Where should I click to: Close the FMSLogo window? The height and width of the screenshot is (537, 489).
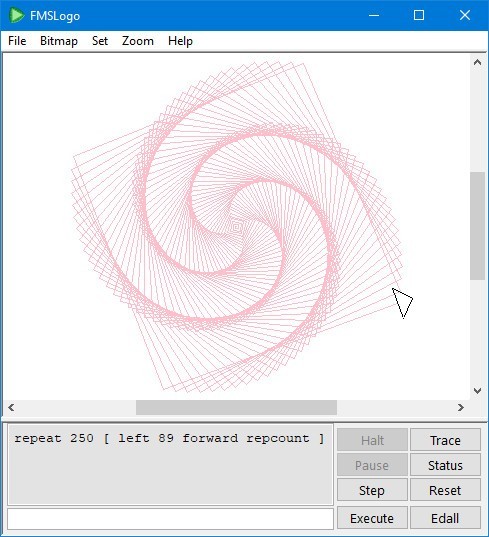click(x=465, y=15)
